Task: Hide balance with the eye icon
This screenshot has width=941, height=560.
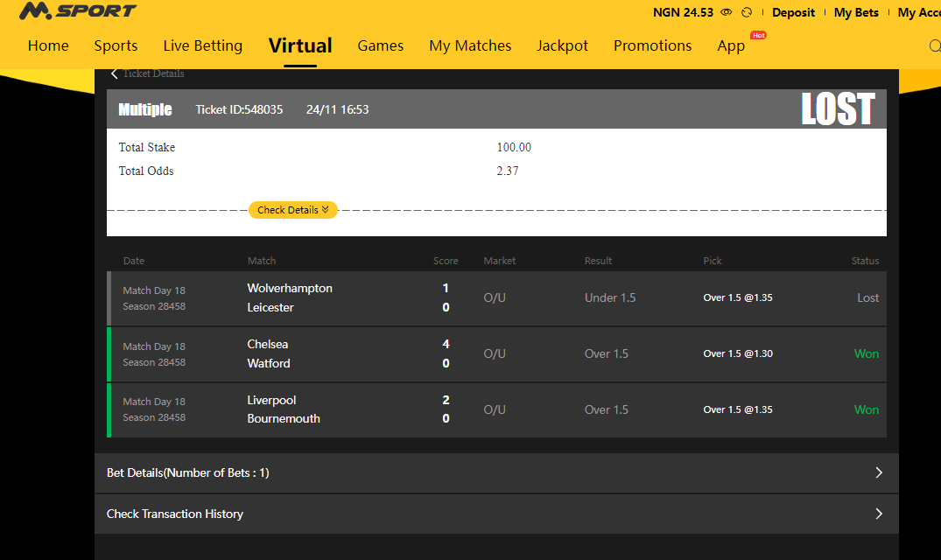Action: 726,12
